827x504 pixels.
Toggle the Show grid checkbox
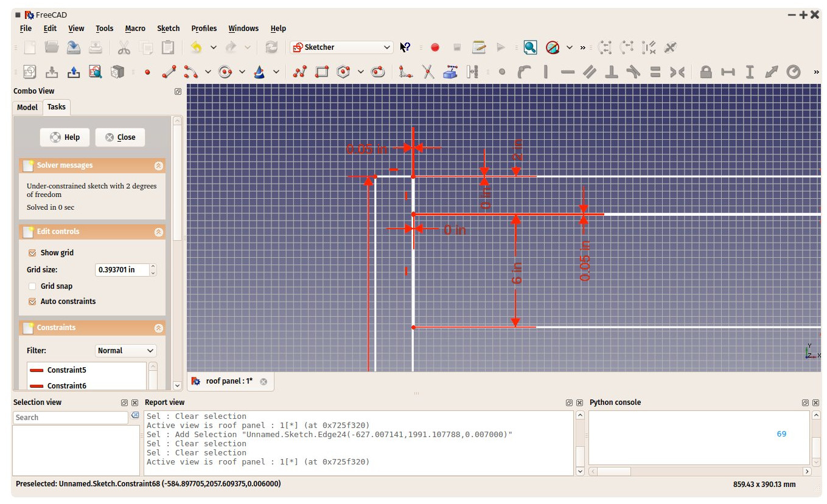[x=33, y=253]
